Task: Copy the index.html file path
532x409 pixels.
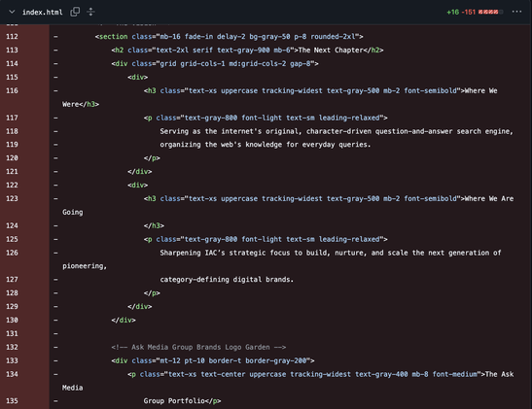Action: pyautogui.click(x=75, y=12)
